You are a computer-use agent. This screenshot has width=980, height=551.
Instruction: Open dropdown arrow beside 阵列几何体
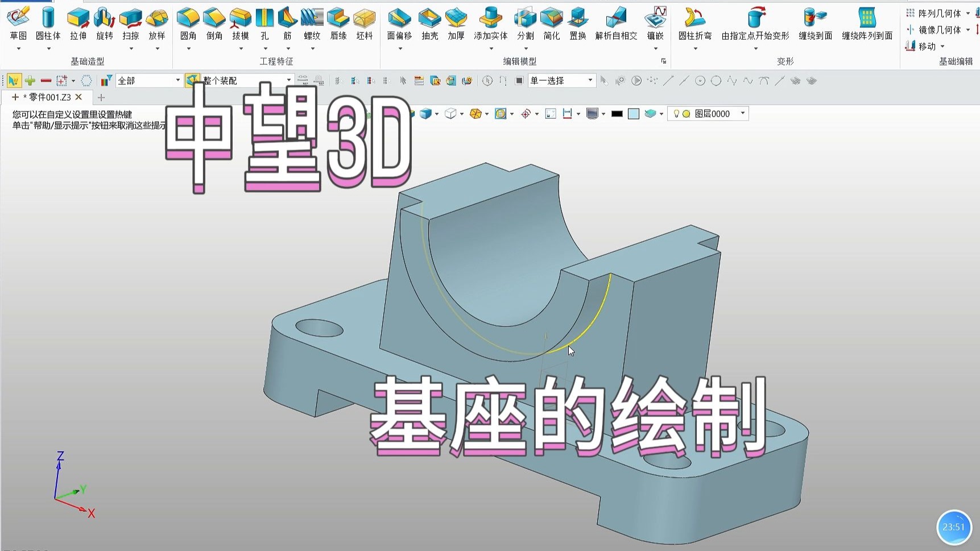pyautogui.click(x=968, y=13)
